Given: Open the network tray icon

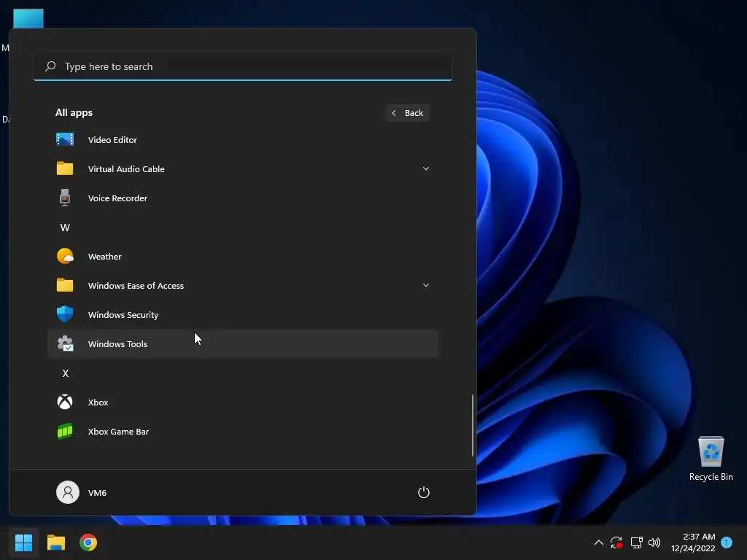Looking at the screenshot, I should tap(636, 542).
